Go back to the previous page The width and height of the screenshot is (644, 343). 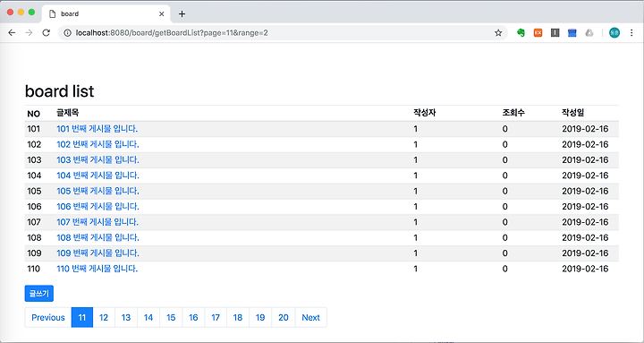(x=12, y=33)
